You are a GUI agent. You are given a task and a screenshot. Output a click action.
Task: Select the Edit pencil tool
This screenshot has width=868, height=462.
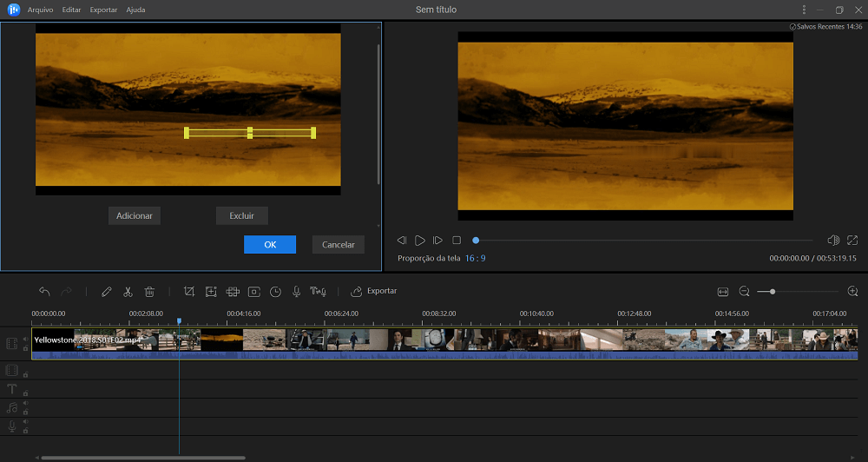point(106,292)
